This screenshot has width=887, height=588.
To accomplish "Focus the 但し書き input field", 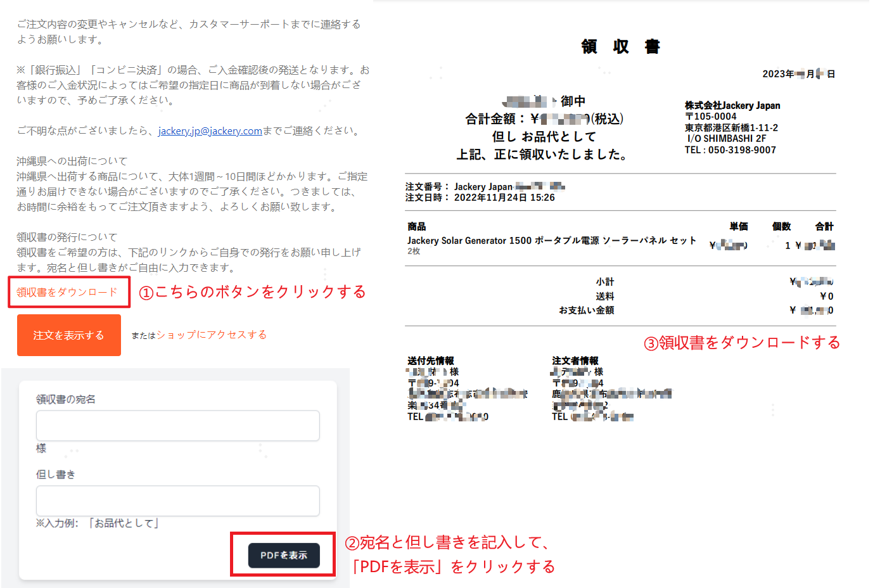I will (x=178, y=501).
